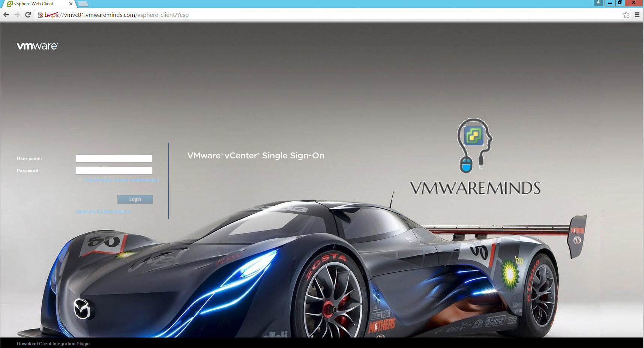
Task: Open the Chrome hamburger menu
Action: coord(637,15)
